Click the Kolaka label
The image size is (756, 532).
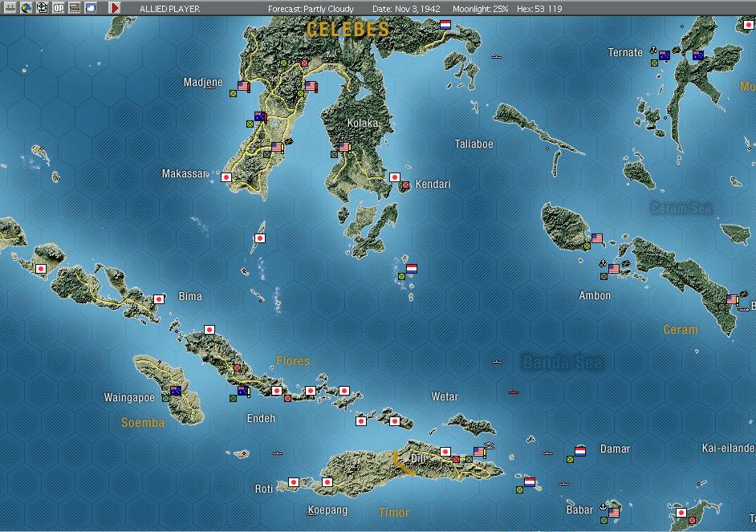coord(363,123)
